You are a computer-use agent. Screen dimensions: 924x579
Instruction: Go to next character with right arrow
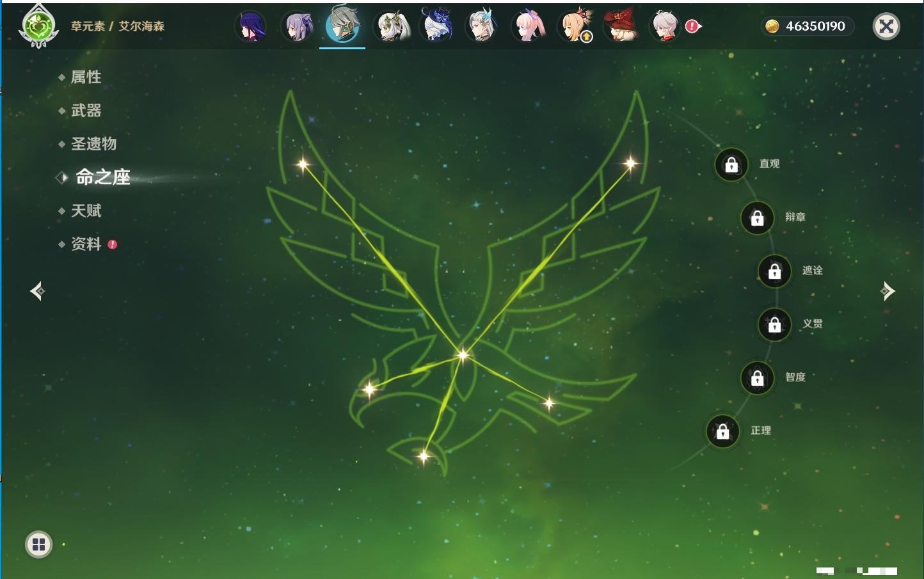[888, 291]
